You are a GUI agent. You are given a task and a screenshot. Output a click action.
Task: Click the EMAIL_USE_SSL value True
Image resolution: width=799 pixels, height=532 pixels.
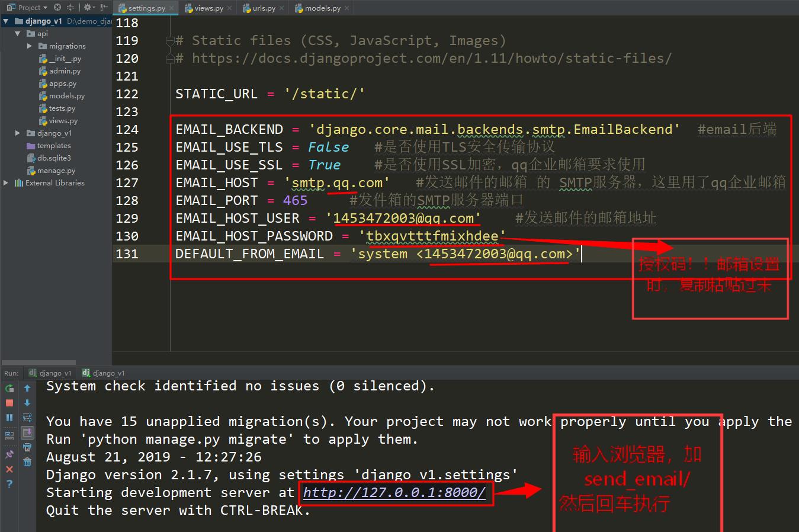pyautogui.click(x=324, y=165)
